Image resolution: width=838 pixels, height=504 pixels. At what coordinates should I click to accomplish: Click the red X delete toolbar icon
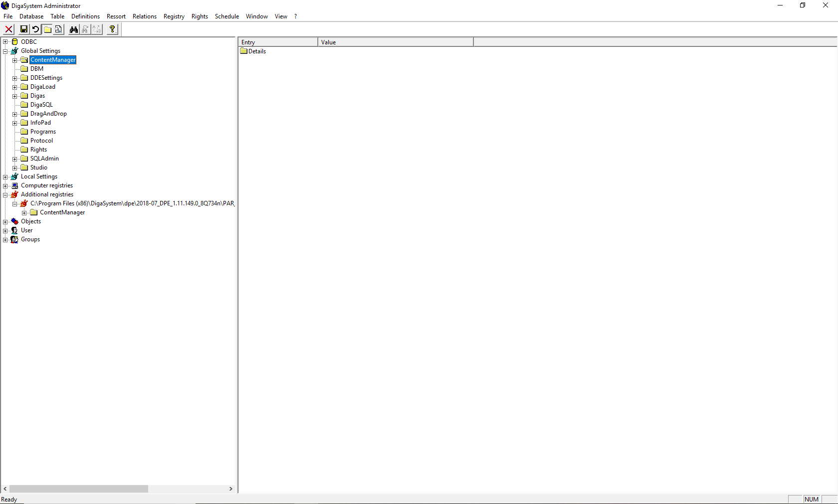(9, 29)
